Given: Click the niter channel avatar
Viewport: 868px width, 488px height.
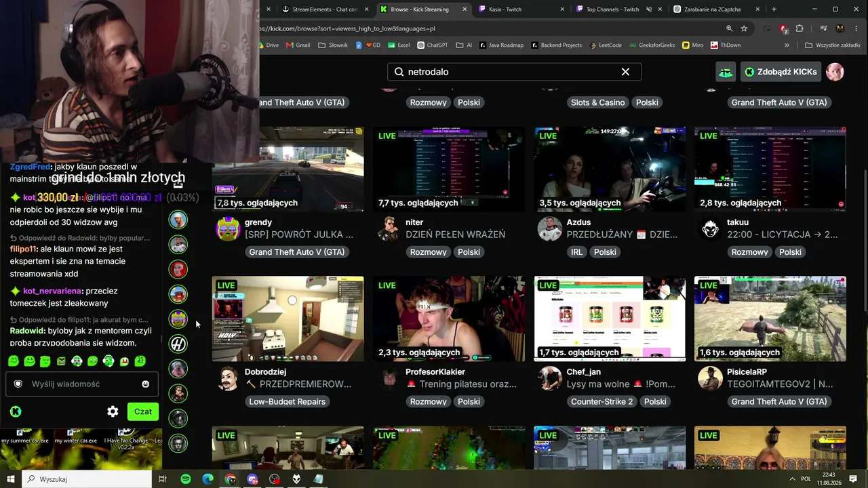Looking at the screenshot, I should 389,229.
